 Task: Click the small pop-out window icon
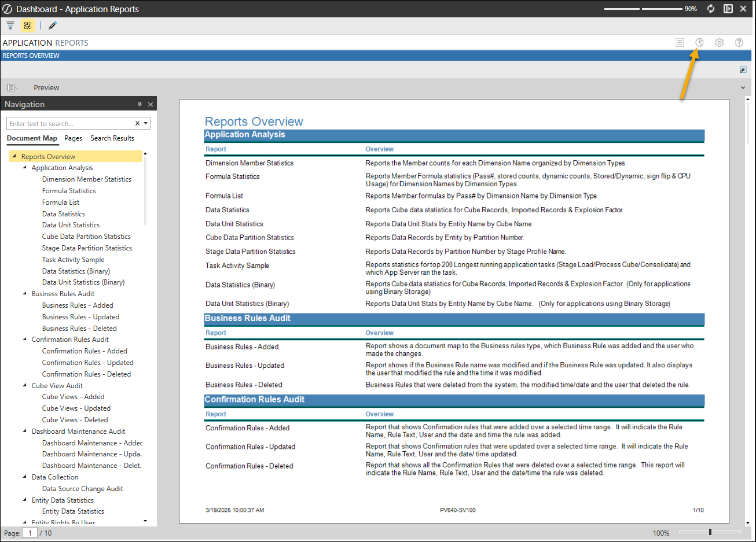point(743,70)
